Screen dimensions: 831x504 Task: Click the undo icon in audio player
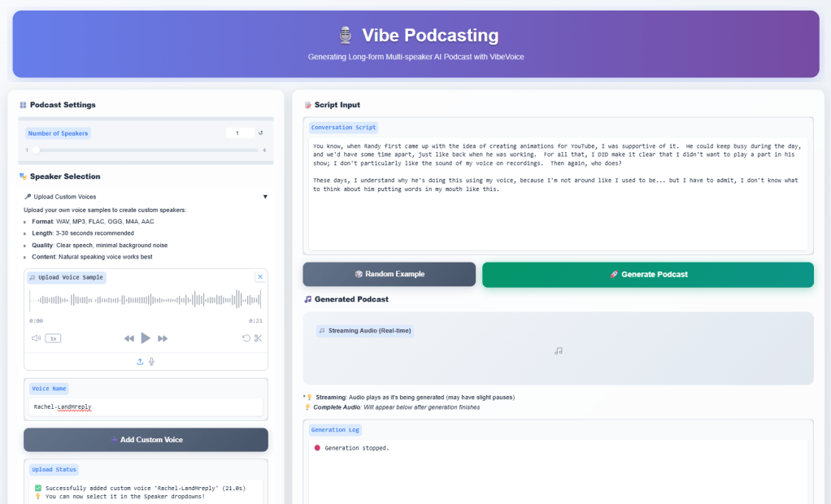[x=246, y=338]
